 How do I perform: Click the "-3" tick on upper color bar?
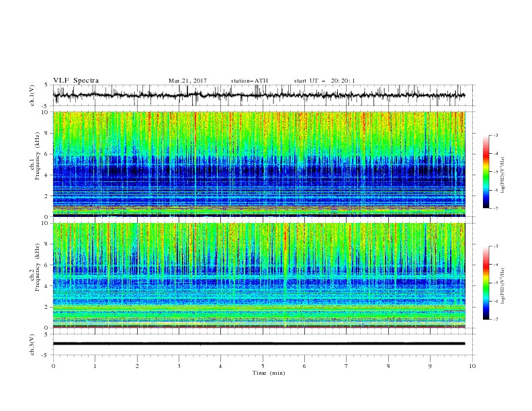495,135
